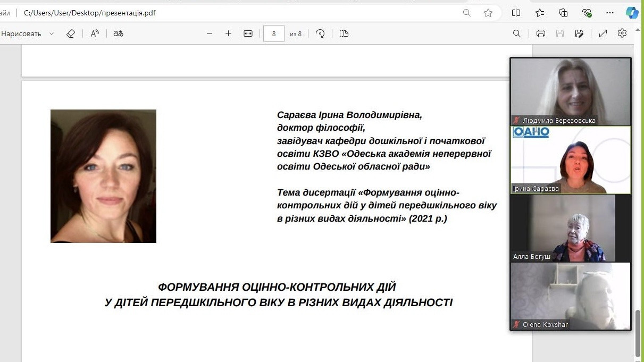Enter full screen mode for PDF

coord(603,33)
